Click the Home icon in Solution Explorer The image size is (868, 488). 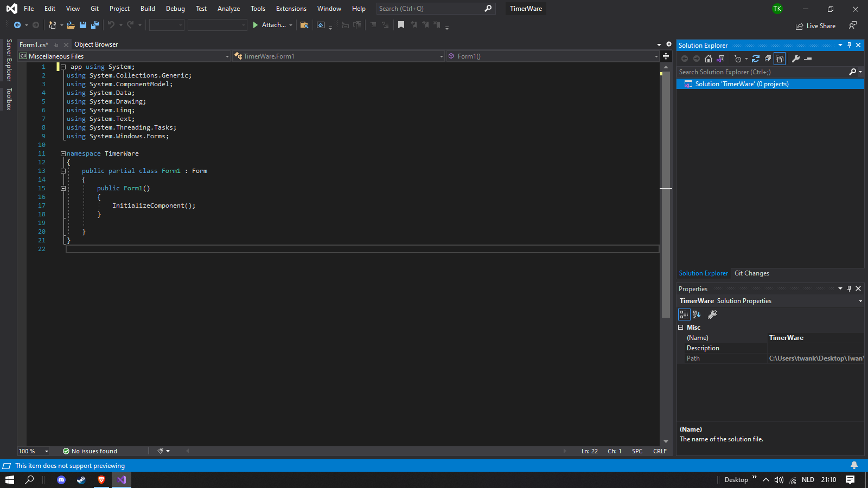pyautogui.click(x=709, y=59)
